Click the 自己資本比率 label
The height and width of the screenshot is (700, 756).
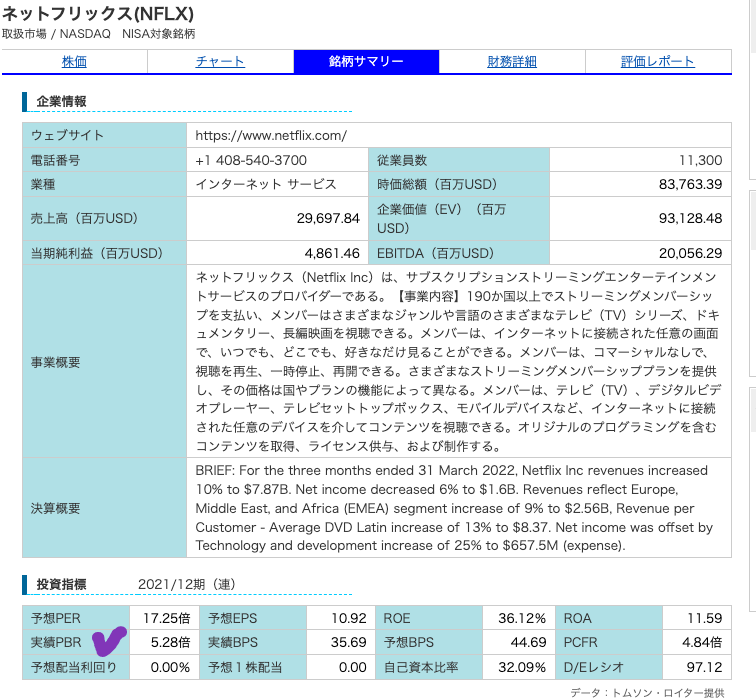tap(420, 667)
